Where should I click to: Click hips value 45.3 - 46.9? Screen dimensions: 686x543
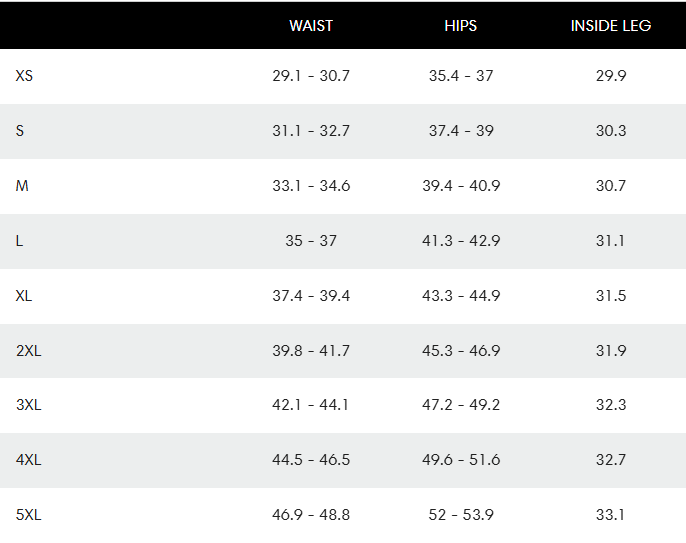[x=461, y=351]
